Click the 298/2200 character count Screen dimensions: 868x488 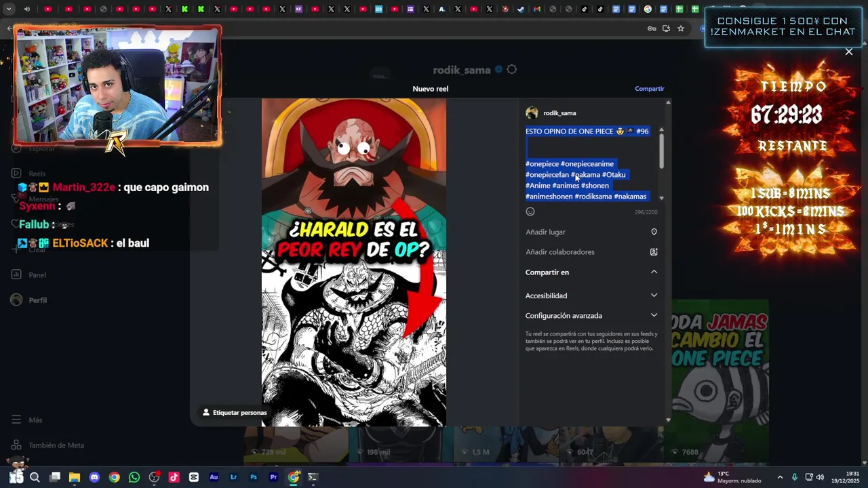646,212
